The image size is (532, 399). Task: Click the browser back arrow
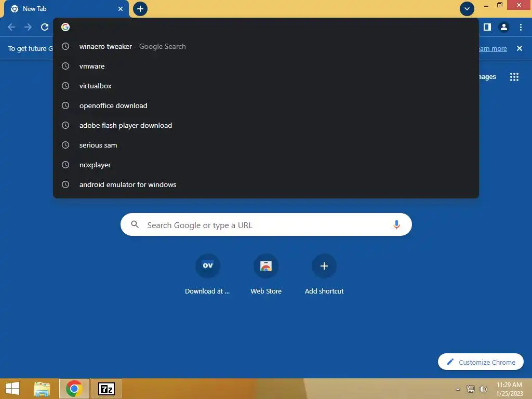[11, 27]
